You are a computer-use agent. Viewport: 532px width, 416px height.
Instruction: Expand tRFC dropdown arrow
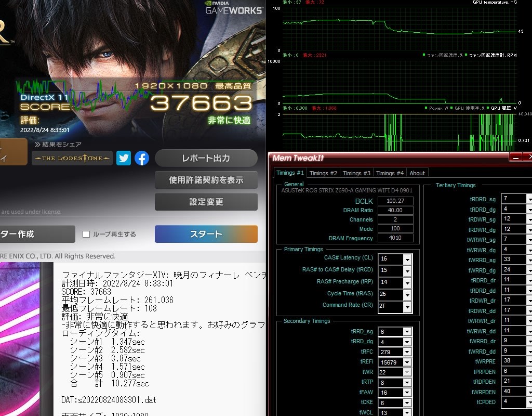pos(407,352)
